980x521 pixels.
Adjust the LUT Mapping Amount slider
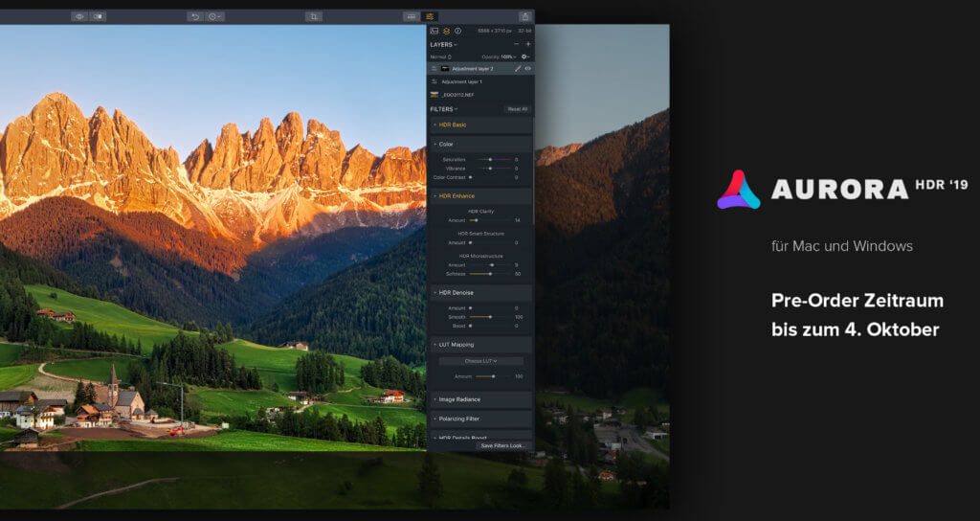click(x=494, y=376)
